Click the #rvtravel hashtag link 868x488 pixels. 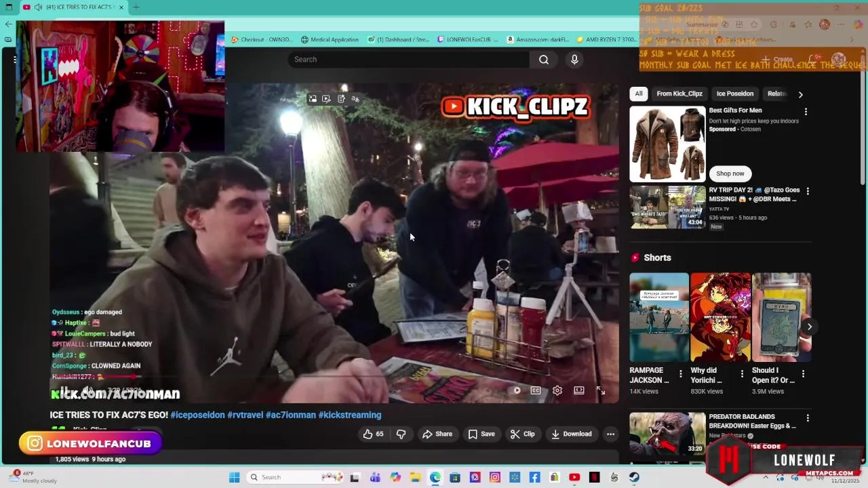tap(245, 415)
